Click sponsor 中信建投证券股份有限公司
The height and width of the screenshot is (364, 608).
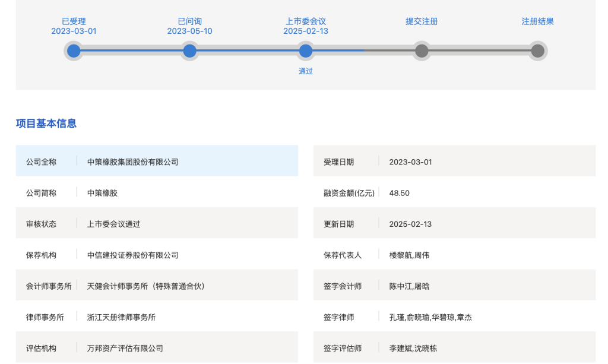tap(132, 255)
